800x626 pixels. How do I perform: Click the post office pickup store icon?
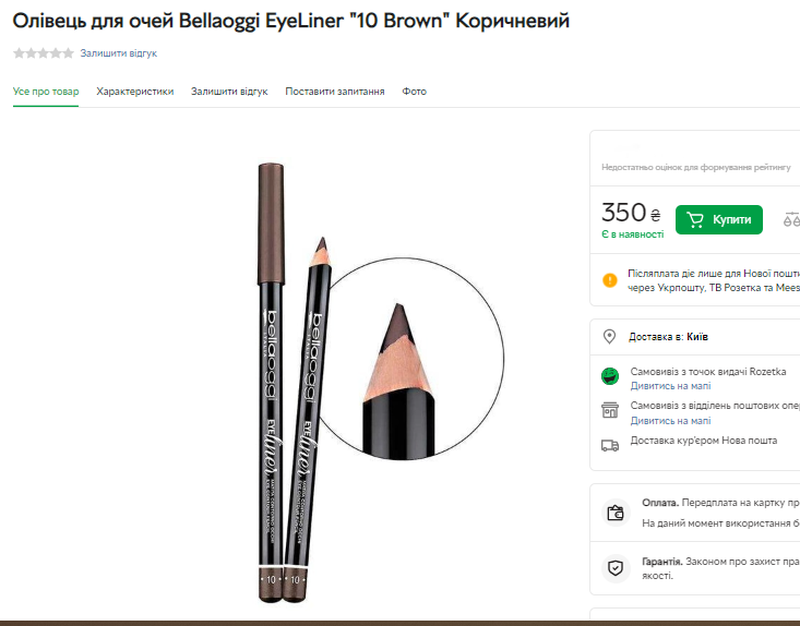click(610, 412)
